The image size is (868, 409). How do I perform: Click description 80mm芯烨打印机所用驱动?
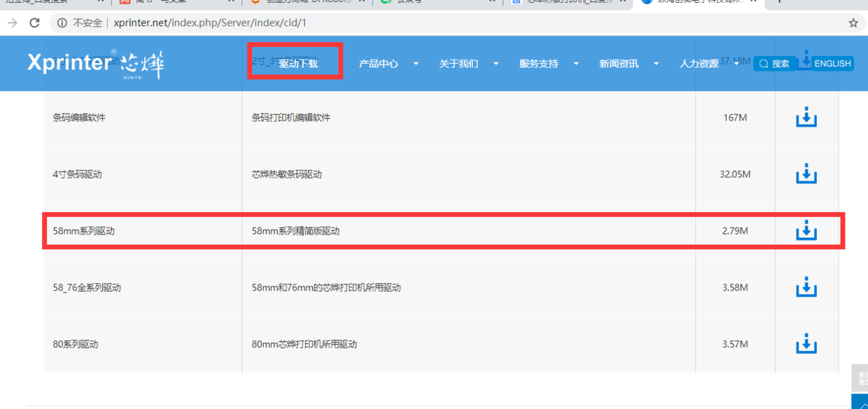click(304, 345)
